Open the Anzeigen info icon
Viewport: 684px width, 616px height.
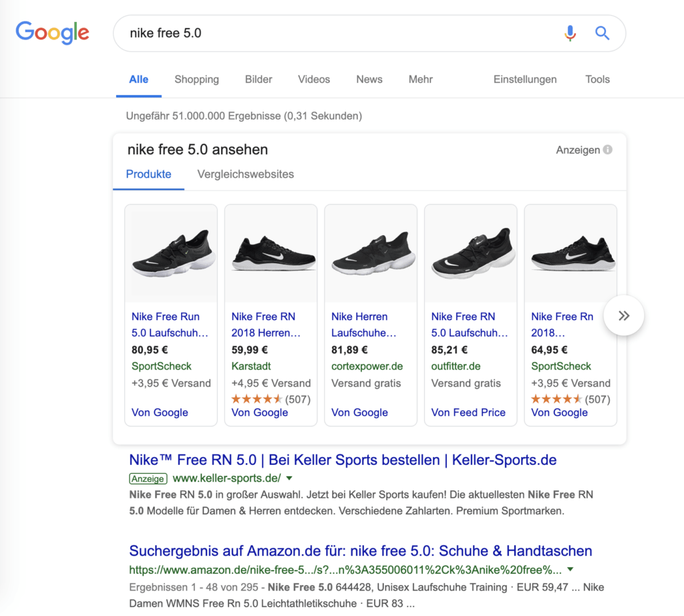[x=608, y=150]
